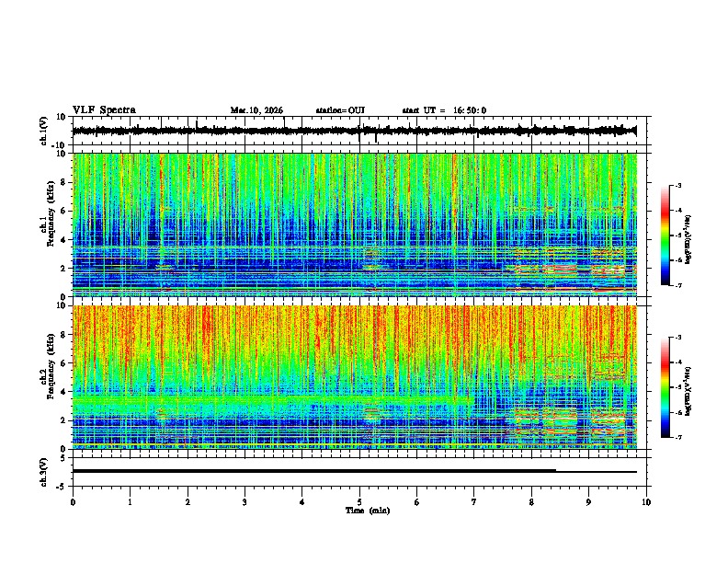Click the "station=OUI" header label

(x=340, y=110)
